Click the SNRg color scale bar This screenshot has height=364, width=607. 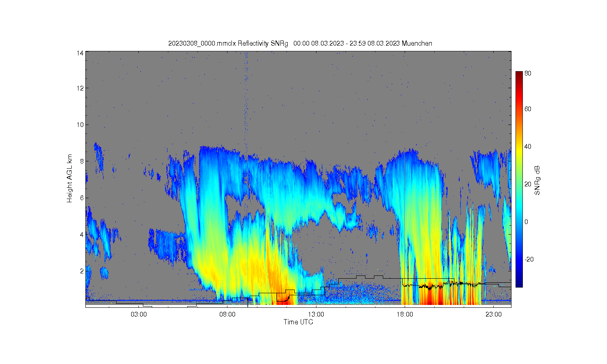[x=519, y=179]
